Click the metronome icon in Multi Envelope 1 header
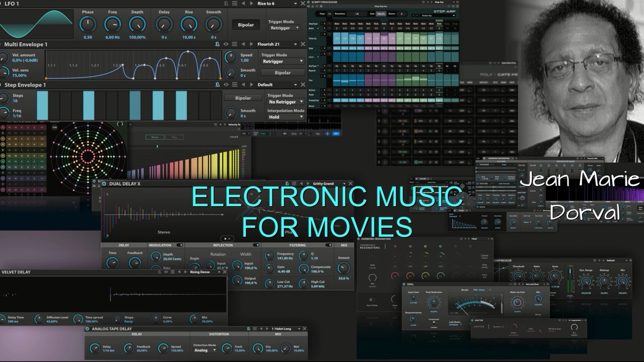This screenshot has width=644, height=362. [x=217, y=44]
